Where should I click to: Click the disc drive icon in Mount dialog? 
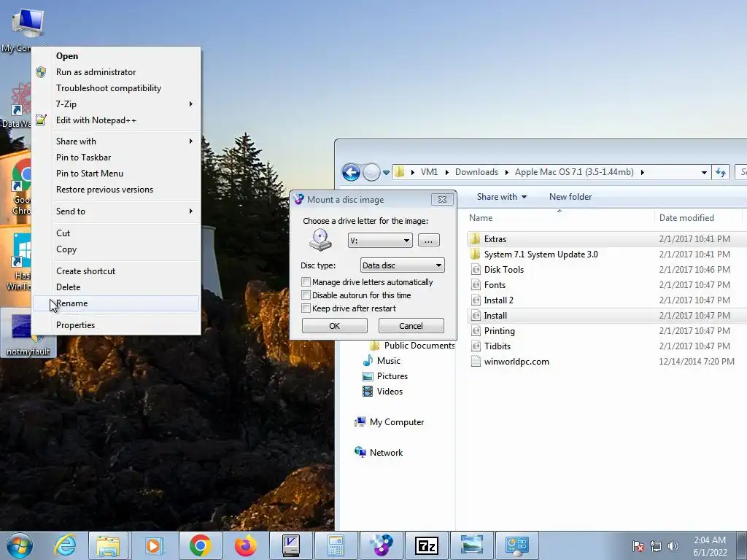click(x=320, y=239)
